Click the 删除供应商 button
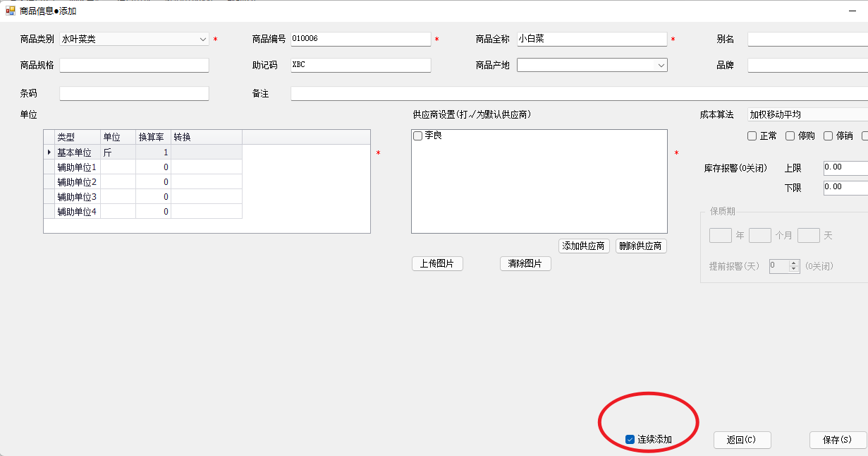This screenshot has height=456, width=868. (641, 246)
